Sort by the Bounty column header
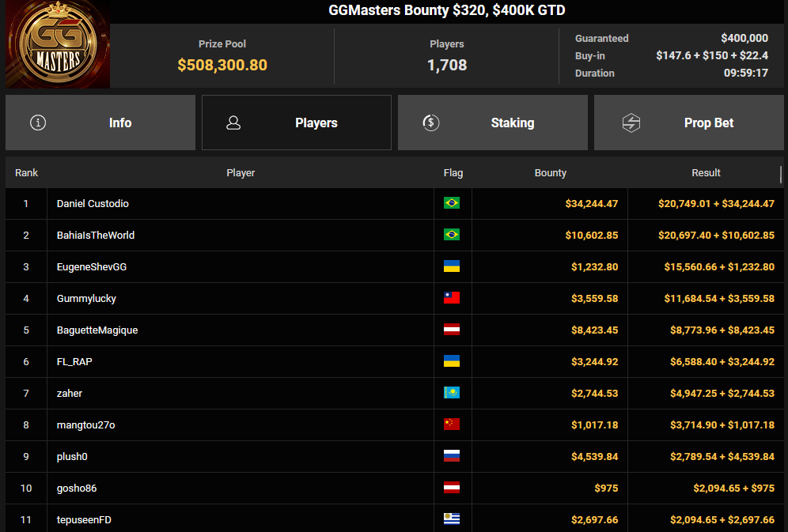 click(x=551, y=172)
